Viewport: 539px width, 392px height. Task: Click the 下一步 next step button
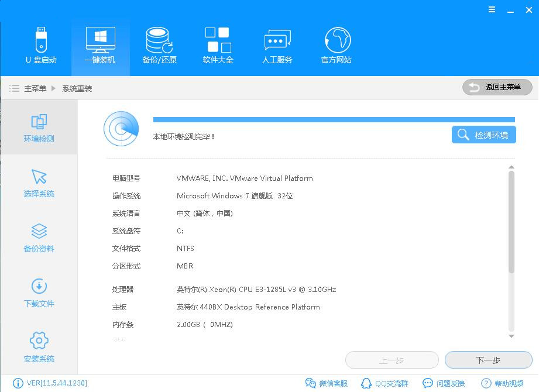click(x=489, y=360)
